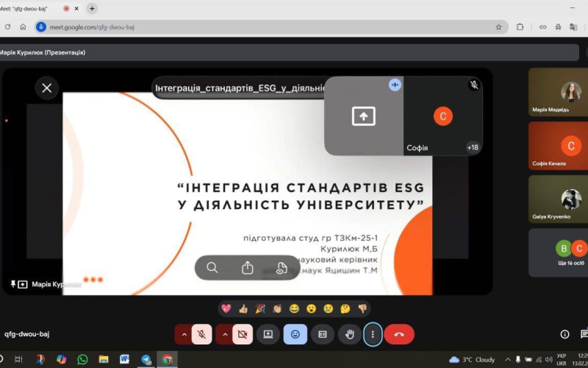Click the share icon on slide toolbar

pos(248,268)
